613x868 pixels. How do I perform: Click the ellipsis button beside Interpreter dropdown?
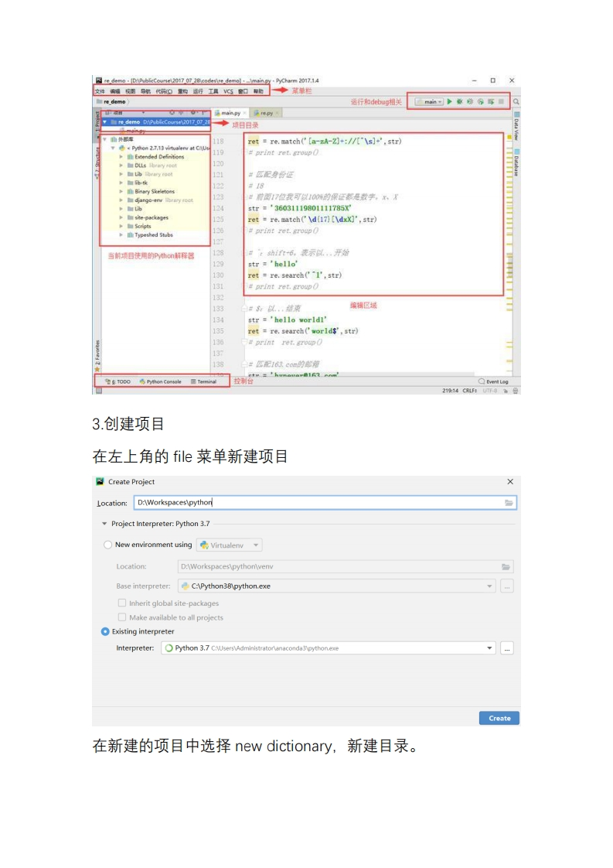tap(507, 648)
